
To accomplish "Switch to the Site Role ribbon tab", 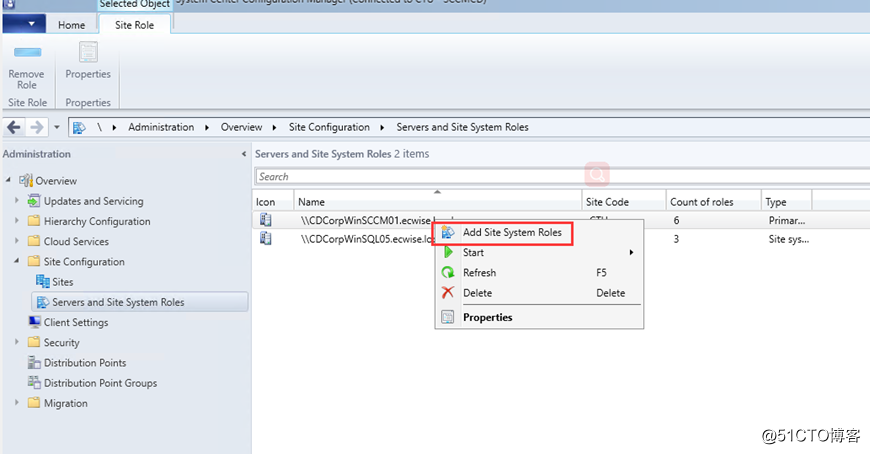I will (x=134, y=25).
